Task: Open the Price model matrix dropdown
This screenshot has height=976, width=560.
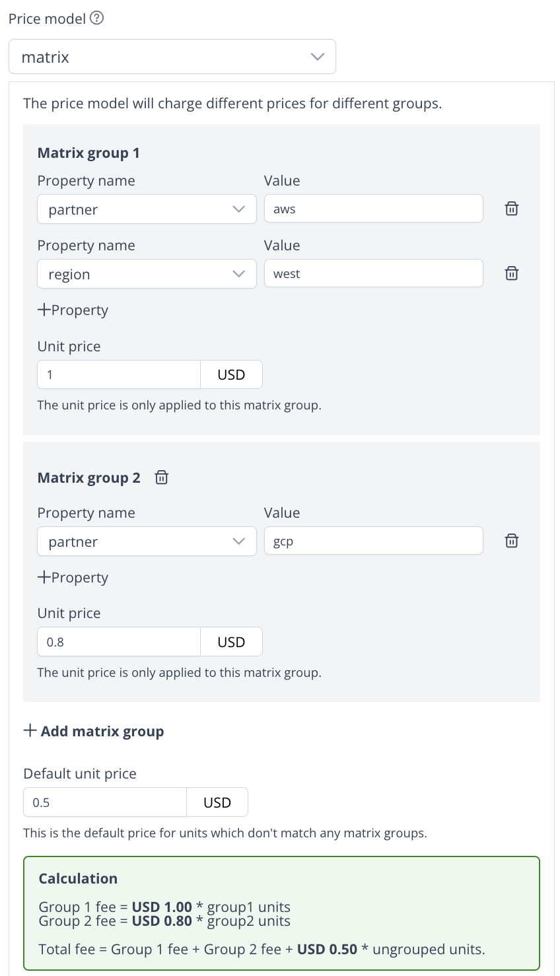Action: (x=172, y=57)
